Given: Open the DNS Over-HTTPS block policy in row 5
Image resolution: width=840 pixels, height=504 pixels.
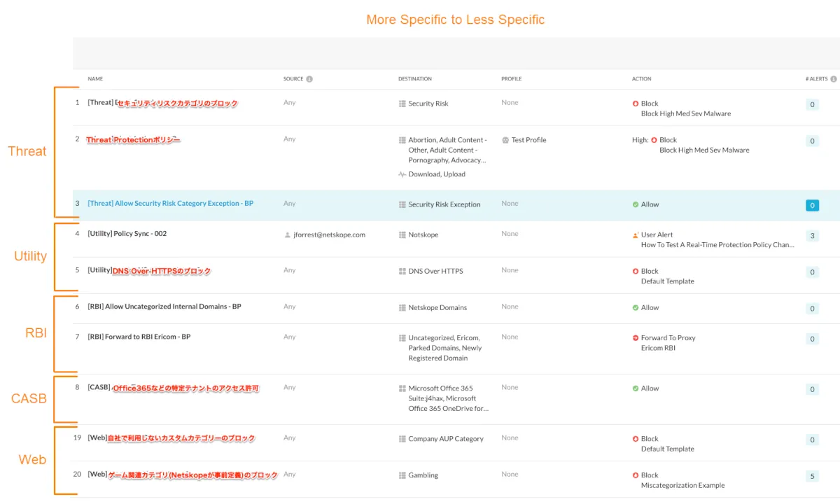Looking at the screenshot, I should 149,270.
